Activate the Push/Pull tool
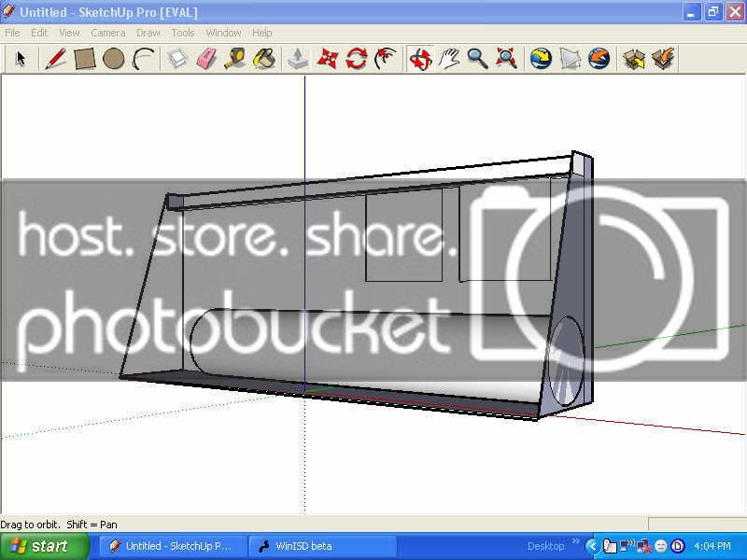This screenshot has width=747, height=560. click(x=298, y=59)
